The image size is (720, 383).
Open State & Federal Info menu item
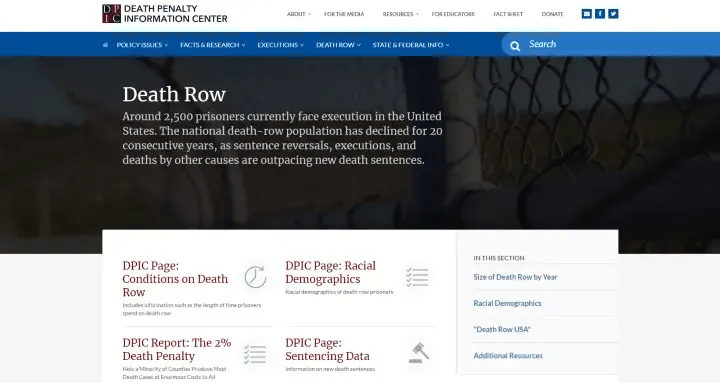408,45
